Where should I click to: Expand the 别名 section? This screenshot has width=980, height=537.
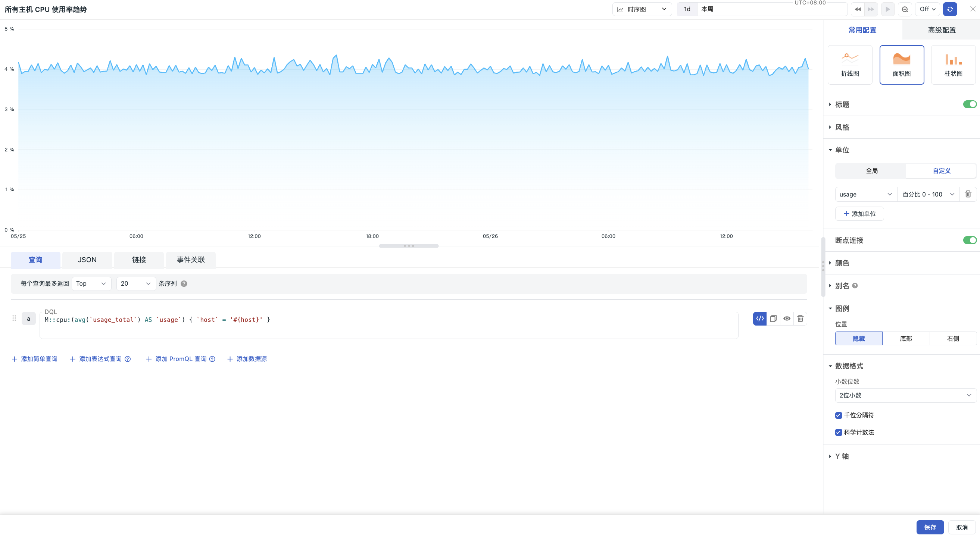coord(842,286)
